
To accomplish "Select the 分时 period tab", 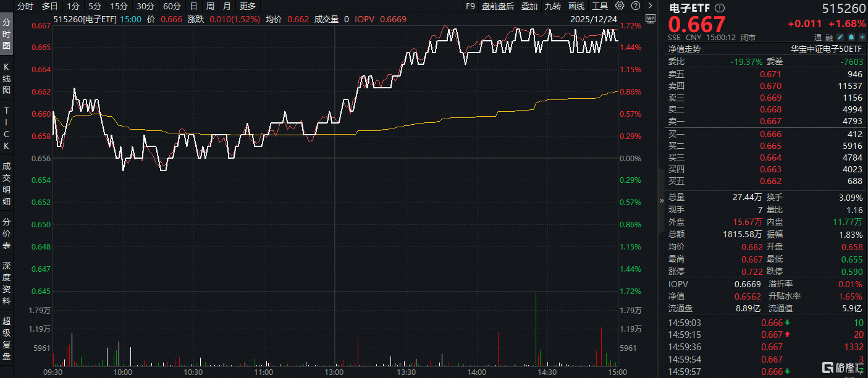I will click(25, 6).
